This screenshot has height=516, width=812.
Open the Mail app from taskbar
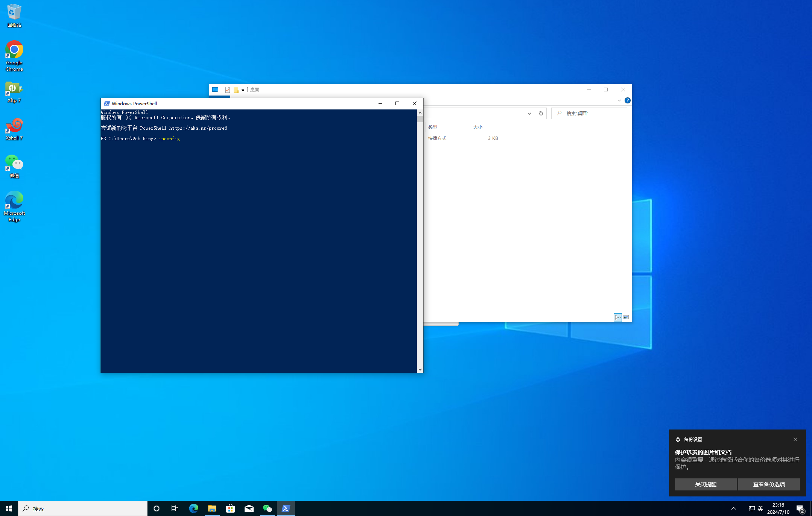coord(249,508)
